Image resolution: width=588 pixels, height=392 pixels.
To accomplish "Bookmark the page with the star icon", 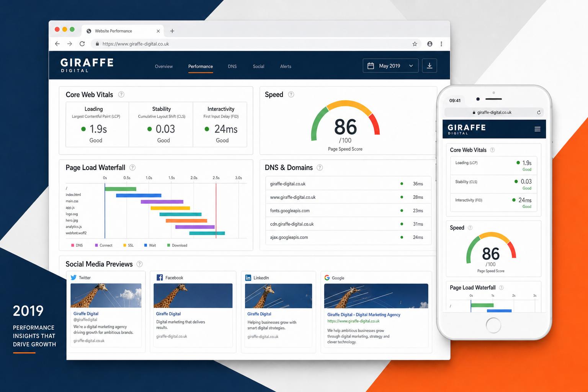I will 415,44.
